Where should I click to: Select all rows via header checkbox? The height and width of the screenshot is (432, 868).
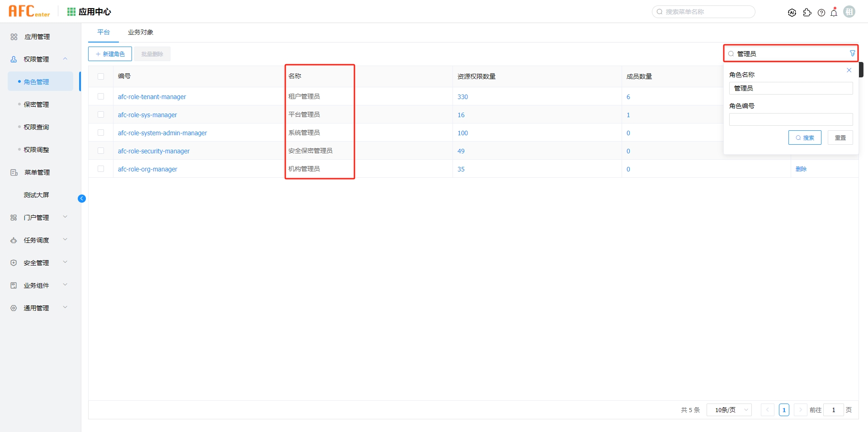tap(101, 76)
